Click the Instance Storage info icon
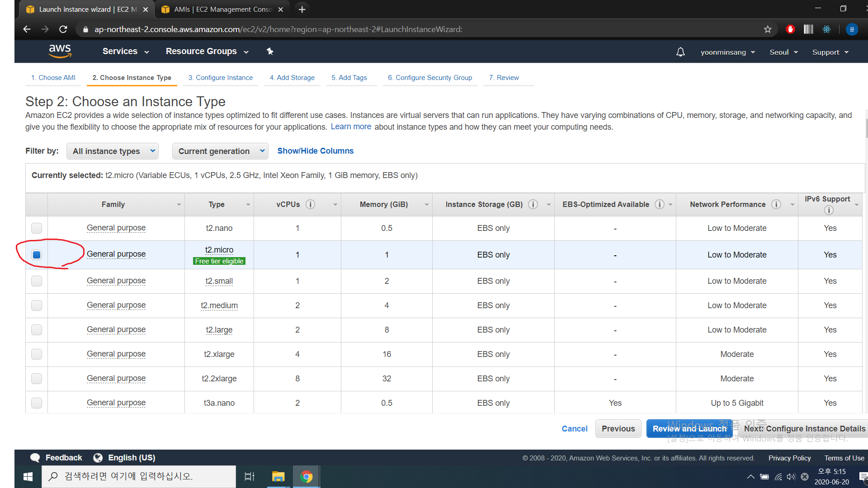This screenshot has width=868, height=488. (533, 205)
